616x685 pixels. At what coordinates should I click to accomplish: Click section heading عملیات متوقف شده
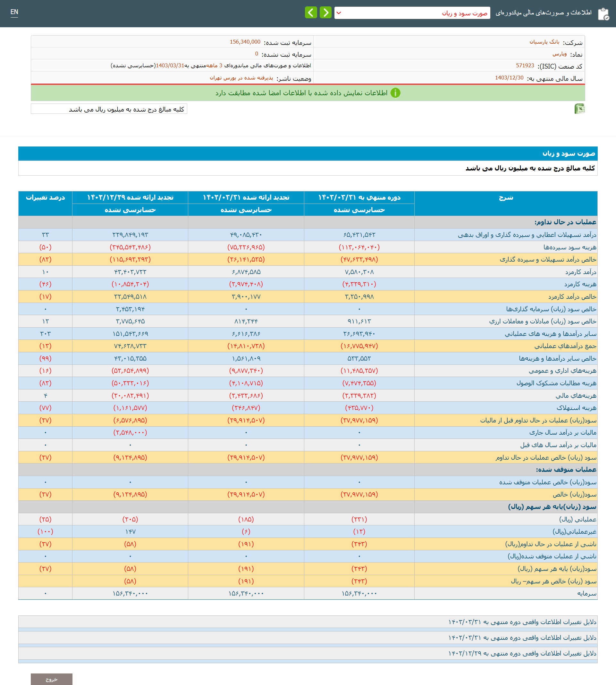coord(566,470)
